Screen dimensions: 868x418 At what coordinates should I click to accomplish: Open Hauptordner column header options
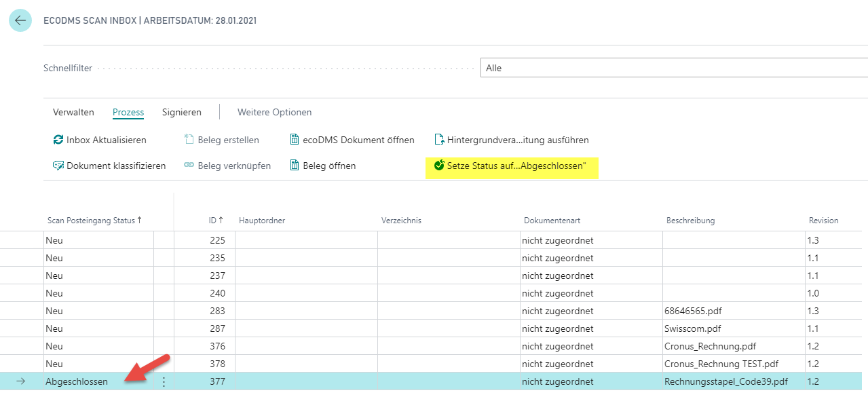[x=262, y=221]
